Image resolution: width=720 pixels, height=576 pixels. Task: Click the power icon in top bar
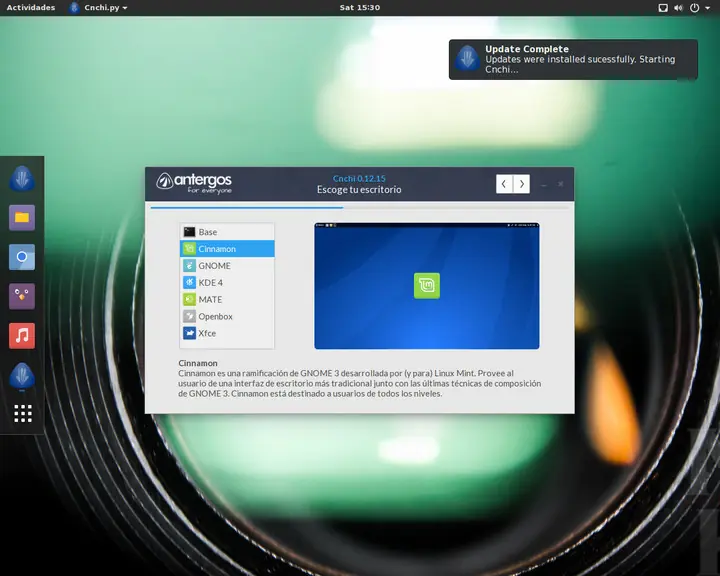[x=694, y=7]
